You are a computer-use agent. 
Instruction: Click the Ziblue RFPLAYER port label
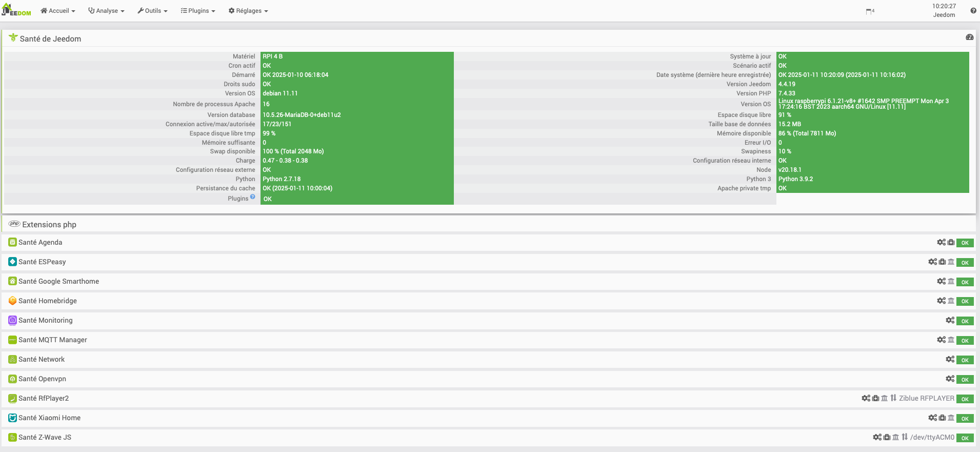pyautogui.click(x=927, y=398)
